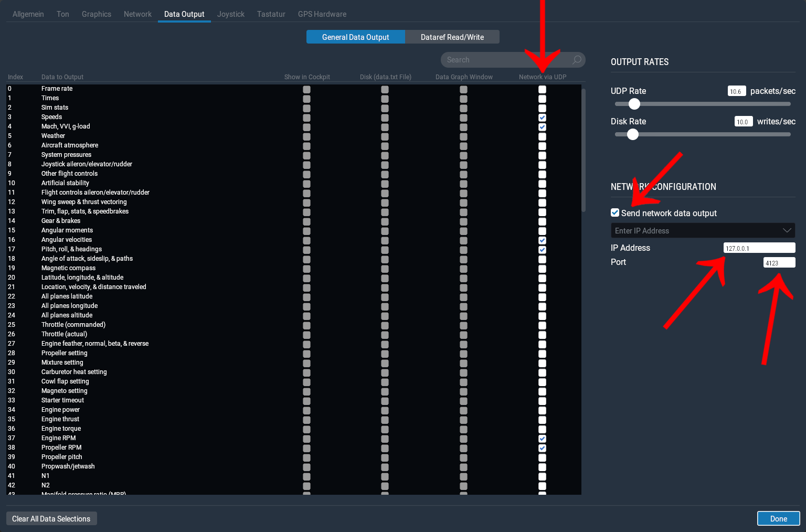Viewport: 806px width, 532px height.
Task: Click the search magnifier icon
Action: pos(577,60)
